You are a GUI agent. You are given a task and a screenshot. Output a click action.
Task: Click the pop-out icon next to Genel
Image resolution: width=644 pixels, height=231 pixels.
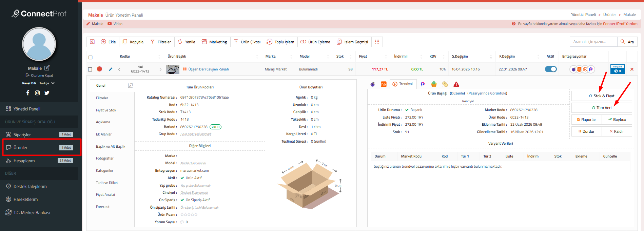pos(130,86)
